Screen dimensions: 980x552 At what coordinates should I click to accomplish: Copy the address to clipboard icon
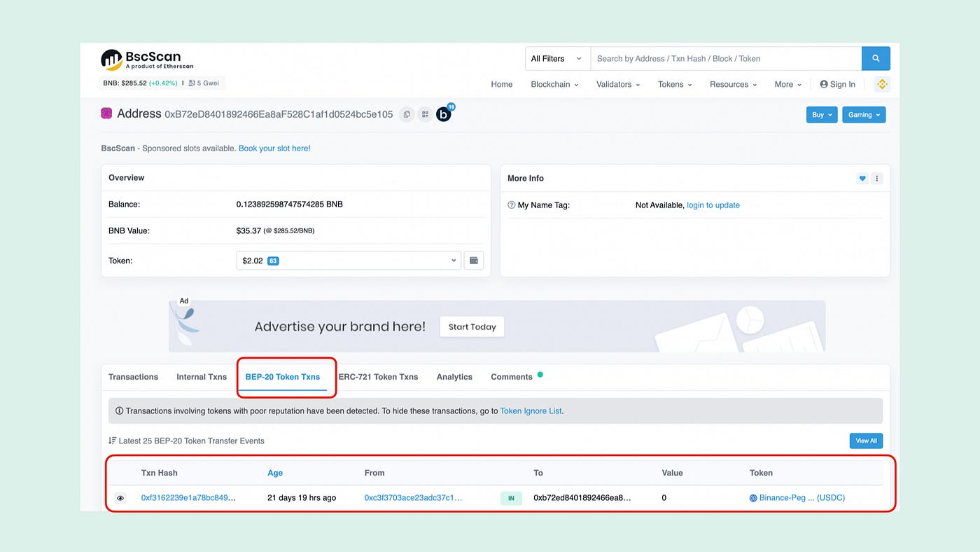point(407,114)
